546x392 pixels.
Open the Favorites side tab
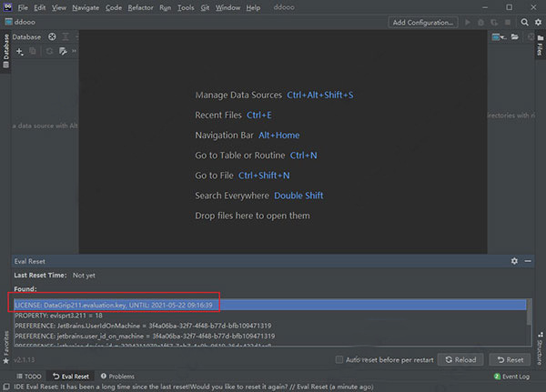pos(6,347)
